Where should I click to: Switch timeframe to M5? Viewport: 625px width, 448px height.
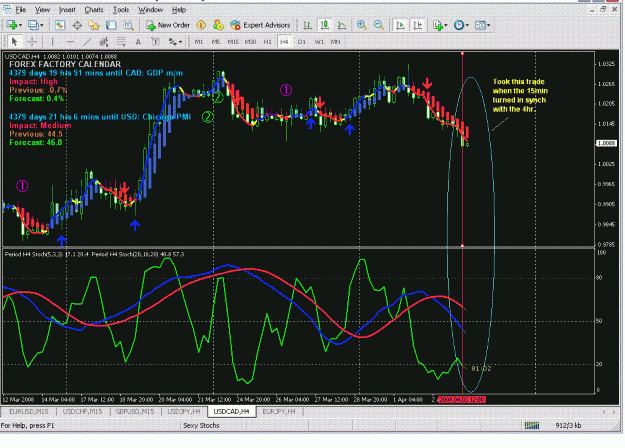216,41
